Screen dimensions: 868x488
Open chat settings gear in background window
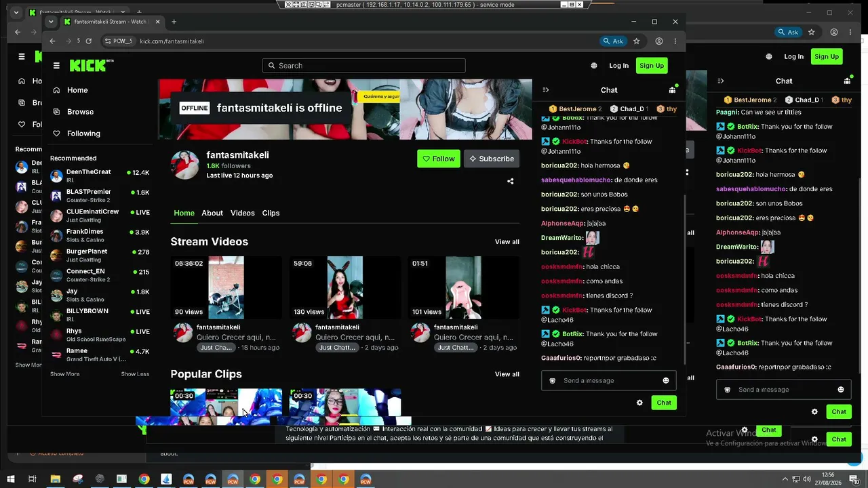[814, 412]
